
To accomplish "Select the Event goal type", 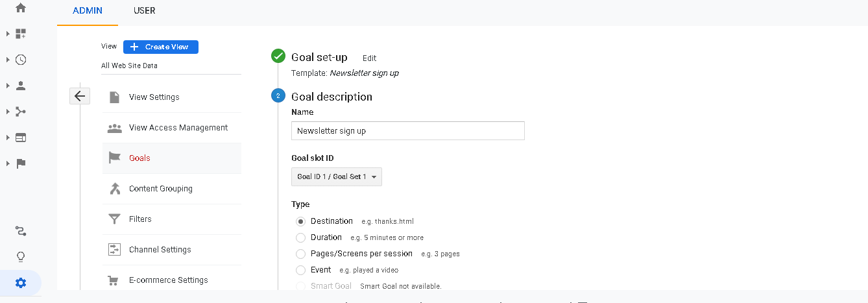I will click(x=300, y=270).
